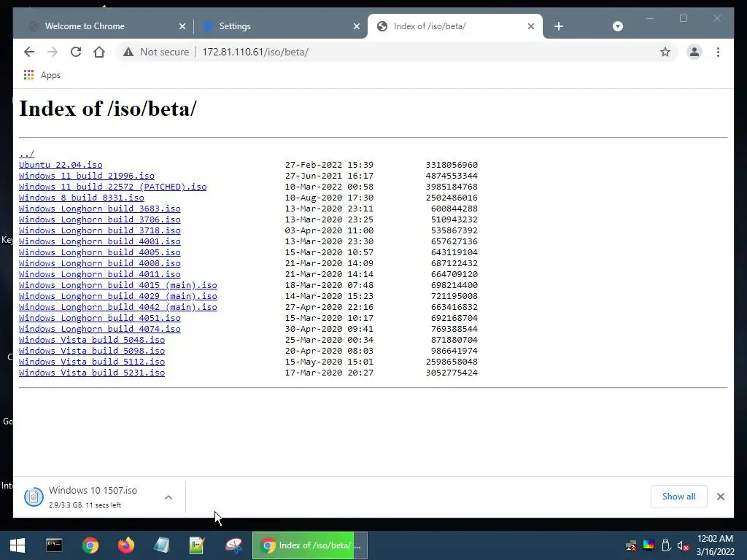Viewport: 747px width, 560px height.
Task: Launch Firefox from the taskbar
Action: click(125, 545)
